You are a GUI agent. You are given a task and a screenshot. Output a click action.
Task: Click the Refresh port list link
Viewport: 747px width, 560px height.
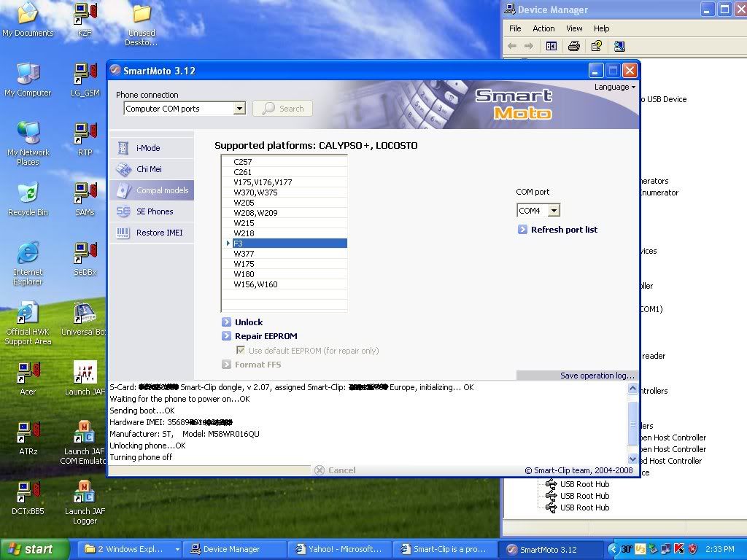(557, 230)
